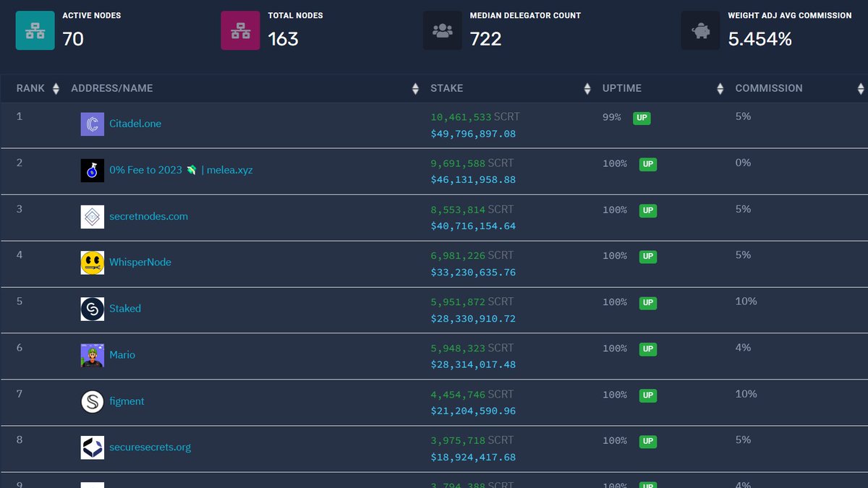Click the Staked validator logo
The width and height of the screenshot is (868, 488).
tap(93, 309)
